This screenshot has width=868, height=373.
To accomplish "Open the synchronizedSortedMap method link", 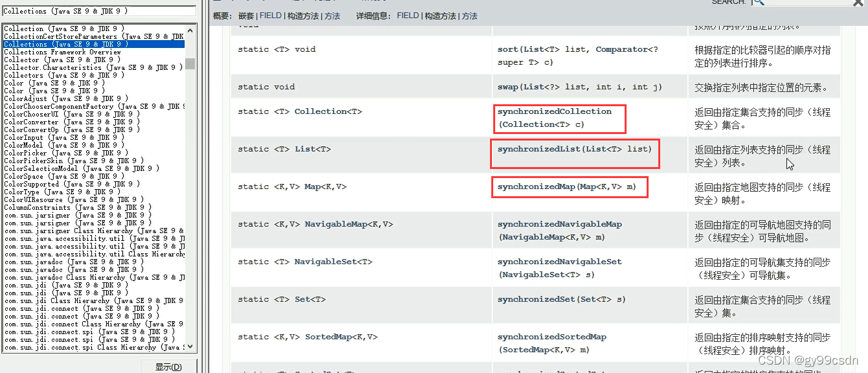I will pyautogui.click(x=552, y=337).
